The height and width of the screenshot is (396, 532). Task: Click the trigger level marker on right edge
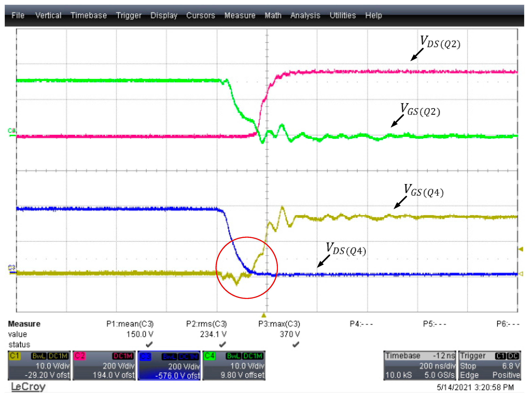[521, 249]
